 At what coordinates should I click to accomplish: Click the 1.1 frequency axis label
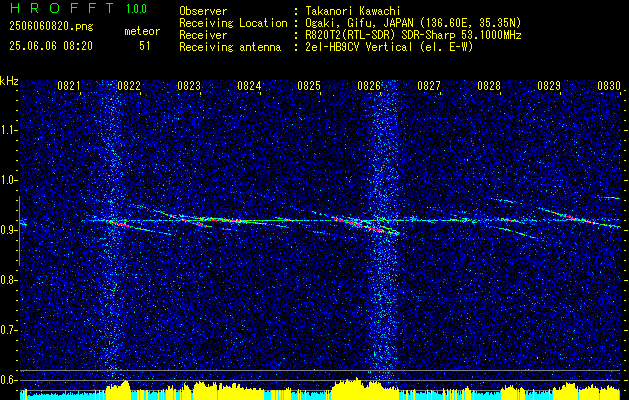pos(9,130)
